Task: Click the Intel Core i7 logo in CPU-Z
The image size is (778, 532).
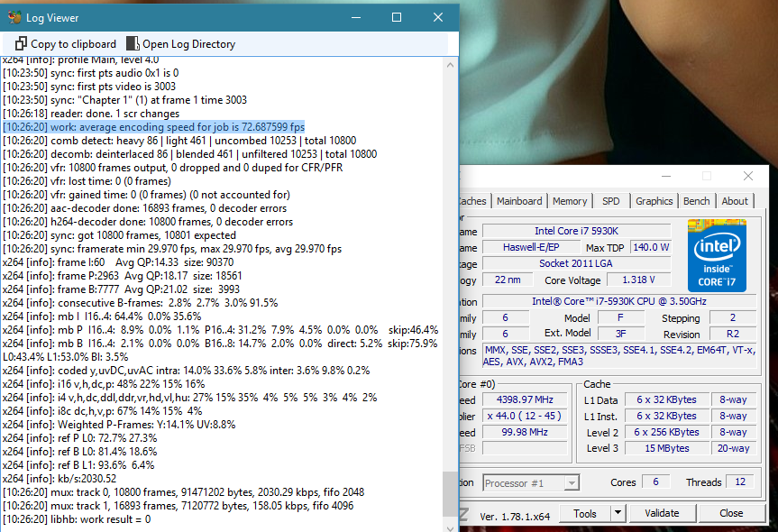Action: tap(717, 255)
